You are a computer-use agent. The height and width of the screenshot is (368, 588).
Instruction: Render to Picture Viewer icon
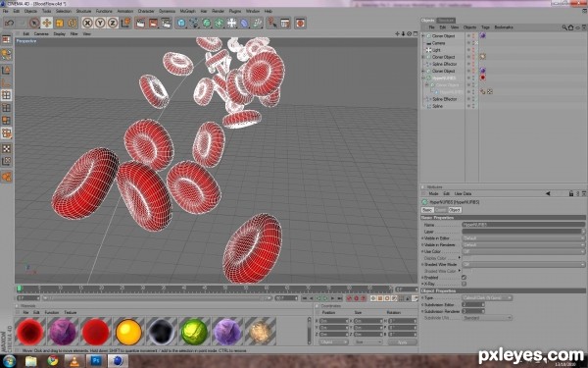click(x=153, y=24)
